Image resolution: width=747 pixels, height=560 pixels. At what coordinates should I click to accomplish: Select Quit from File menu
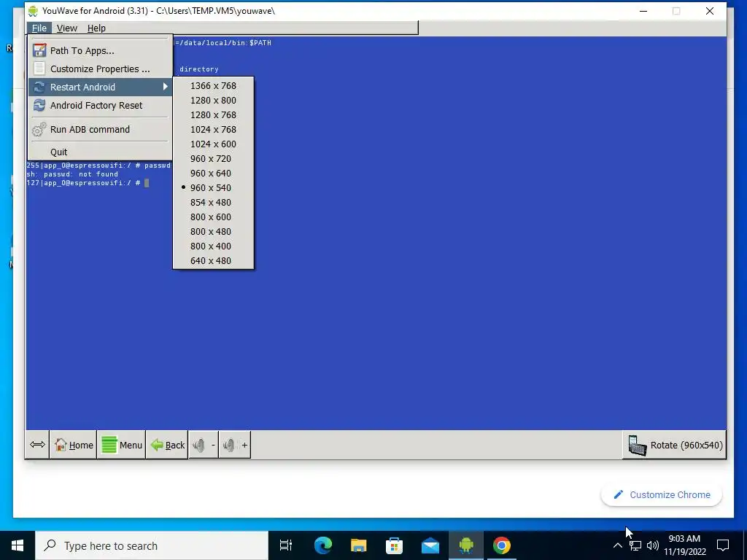tap(101, 152)
